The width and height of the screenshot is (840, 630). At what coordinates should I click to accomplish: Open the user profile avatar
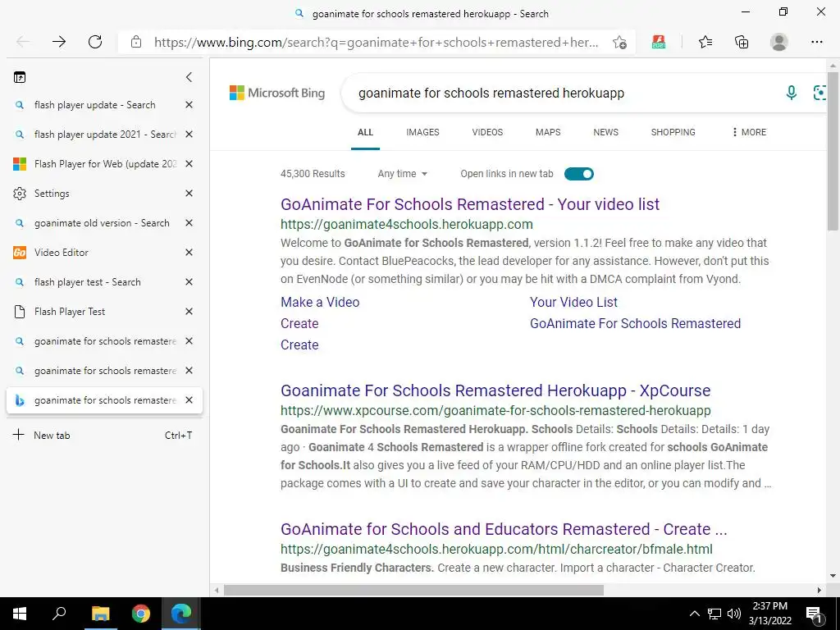coord(779,42)
